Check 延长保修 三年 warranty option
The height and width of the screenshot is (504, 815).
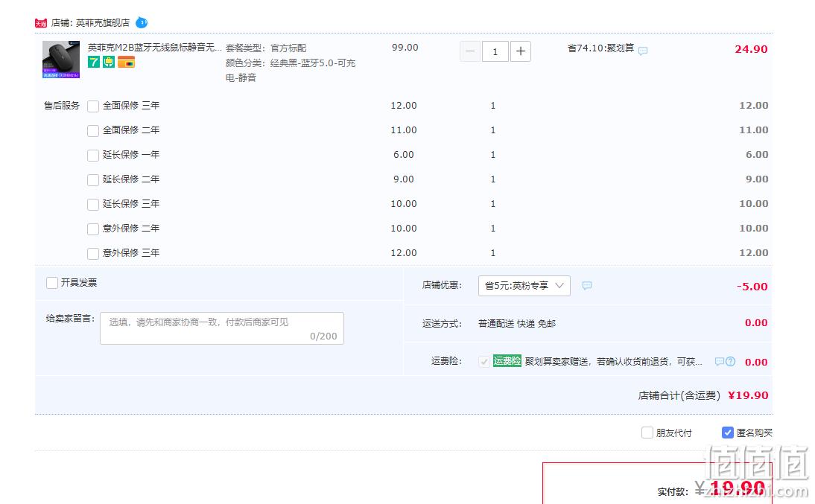(x=93, y=205)
